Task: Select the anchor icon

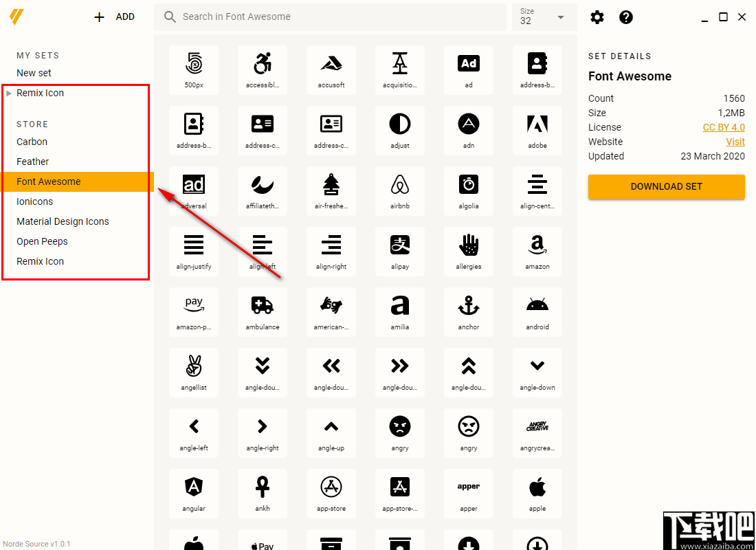Action: click(469, 312)
